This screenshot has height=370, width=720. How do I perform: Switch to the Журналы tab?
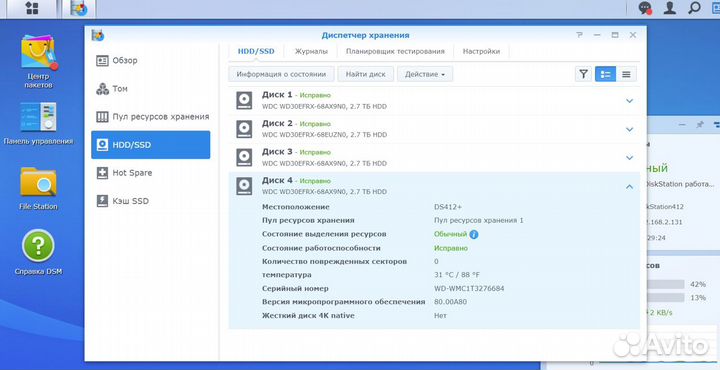[311, 51]
